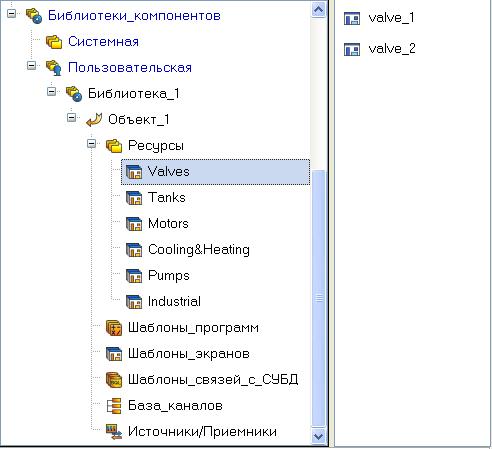Image resolution: width=492 pixels, height=449 pixels.
Task: Click the Библиотеки_компонентов root icon
Action: click(x=34, y=16)
